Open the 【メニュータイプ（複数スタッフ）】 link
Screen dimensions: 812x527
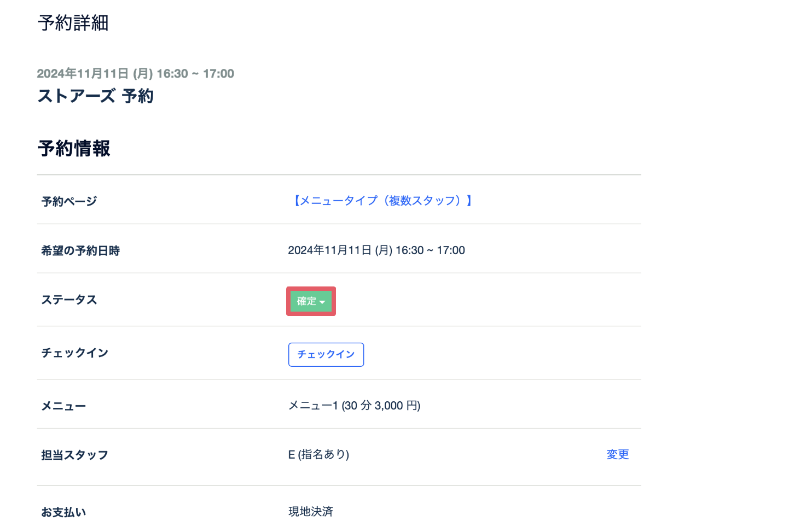click(x=381, y=201)
